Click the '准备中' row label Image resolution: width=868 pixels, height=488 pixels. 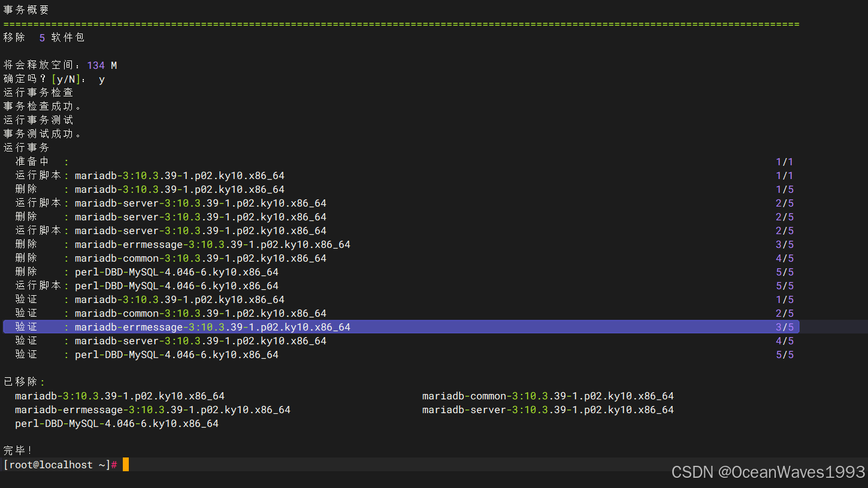32,161
